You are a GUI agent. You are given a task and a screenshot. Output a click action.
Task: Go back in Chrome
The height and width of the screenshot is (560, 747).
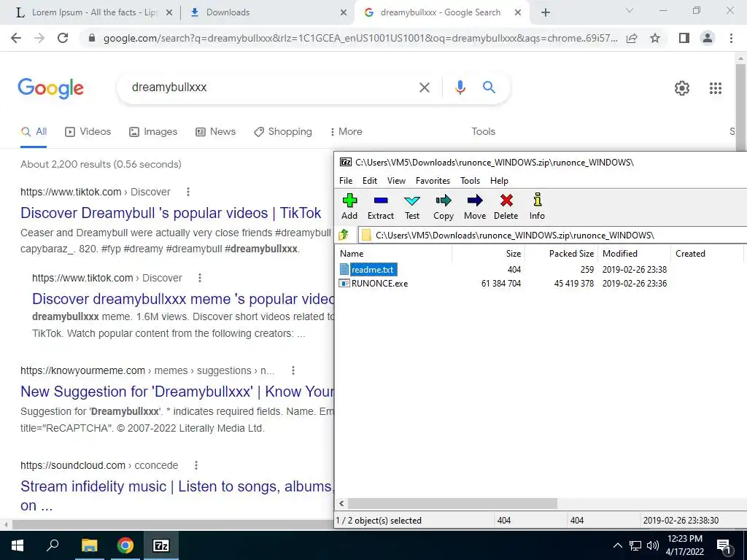(16, 38)
